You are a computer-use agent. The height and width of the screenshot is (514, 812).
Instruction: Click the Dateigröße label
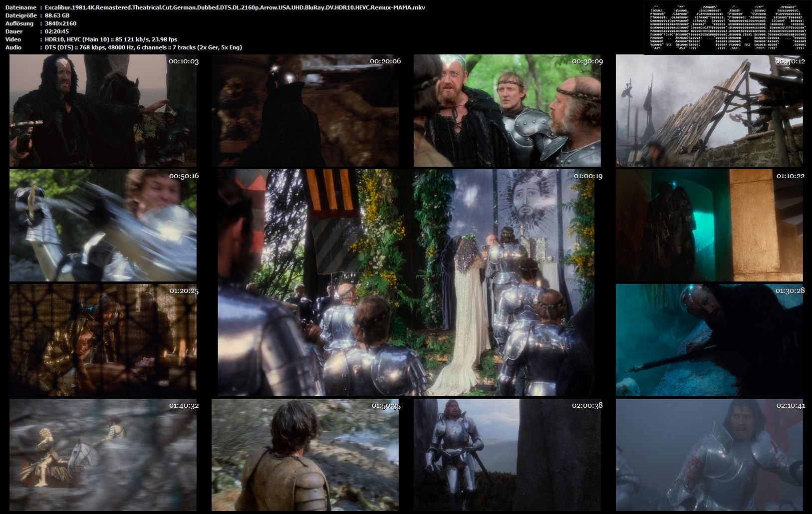pos(20,15)
